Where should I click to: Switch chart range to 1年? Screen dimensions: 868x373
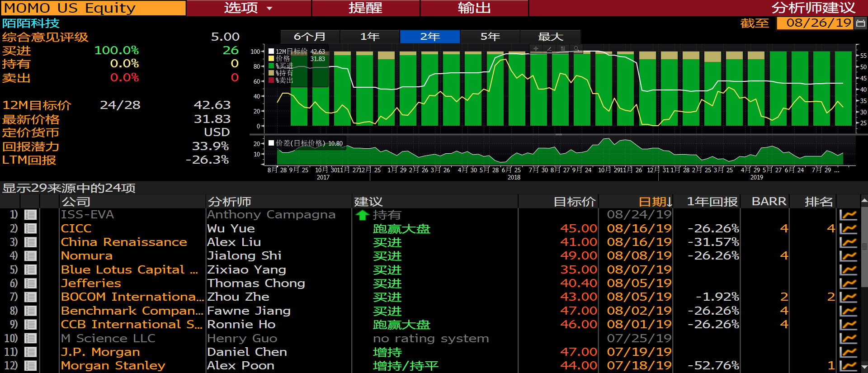(x=370, y=37)
